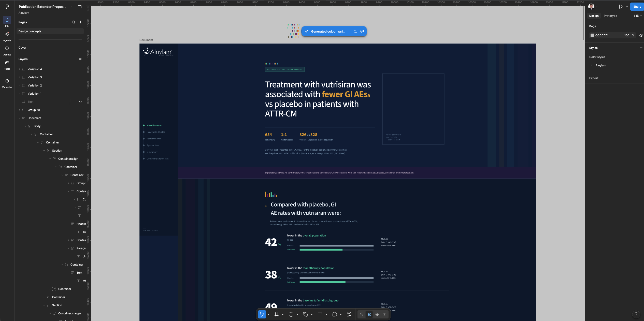Add an export setting
The height and width of the screenshot is (321, 644).
coord(641,78)
